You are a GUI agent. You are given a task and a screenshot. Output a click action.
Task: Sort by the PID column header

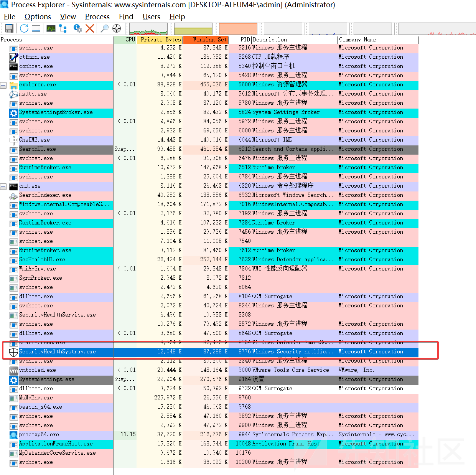click(240, 40)
